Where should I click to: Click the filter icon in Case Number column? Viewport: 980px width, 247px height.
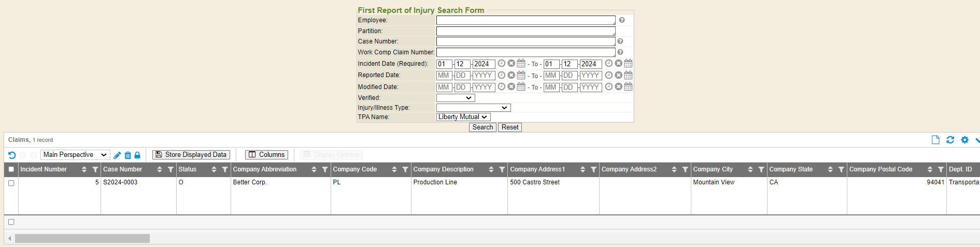click(x=171, y=170)
